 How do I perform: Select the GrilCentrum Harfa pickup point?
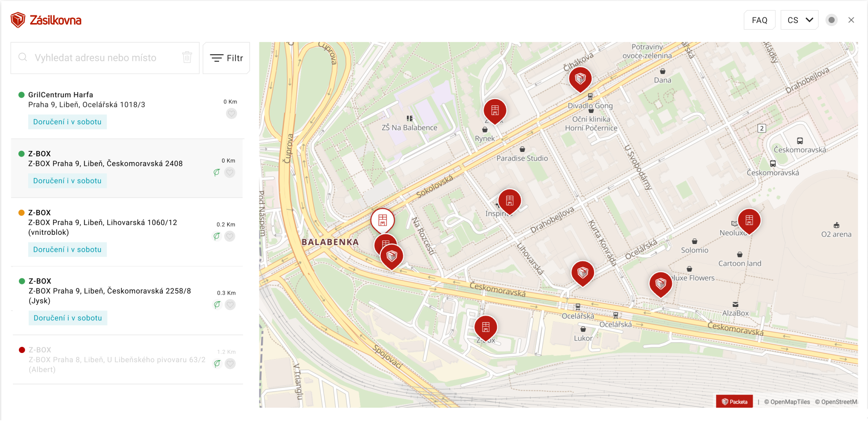(x=127, y=109)
